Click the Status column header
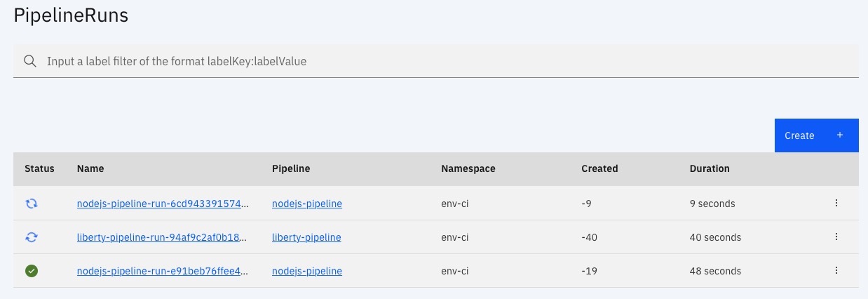The width and height of the screenshot is (868, 299). click(x=39, y=168)
